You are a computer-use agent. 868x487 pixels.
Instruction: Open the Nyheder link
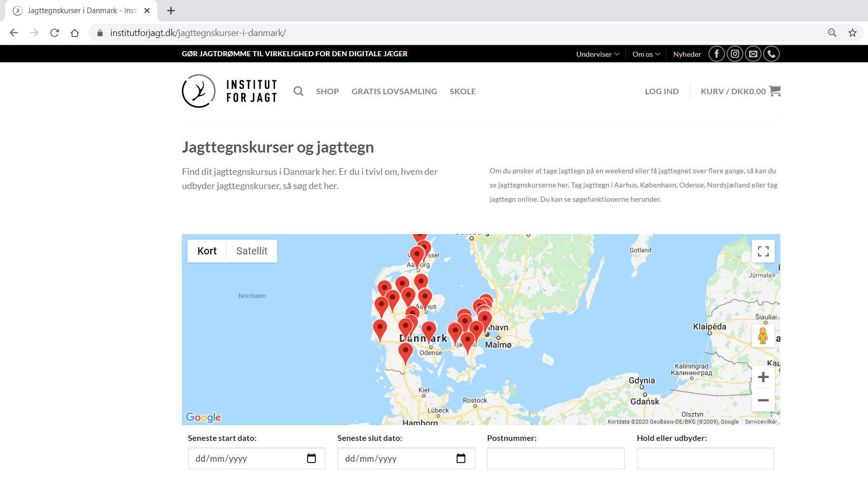pos(687,54)
